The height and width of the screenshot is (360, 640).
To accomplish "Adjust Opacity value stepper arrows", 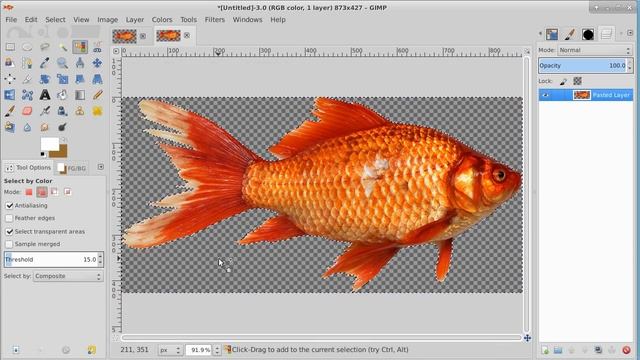I will [x=630, y=66].
